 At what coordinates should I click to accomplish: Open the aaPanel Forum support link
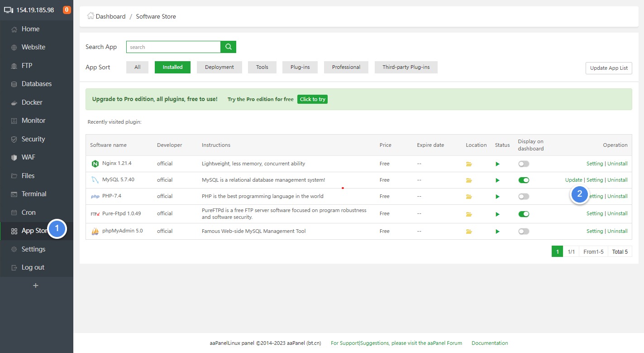(396, 343)
